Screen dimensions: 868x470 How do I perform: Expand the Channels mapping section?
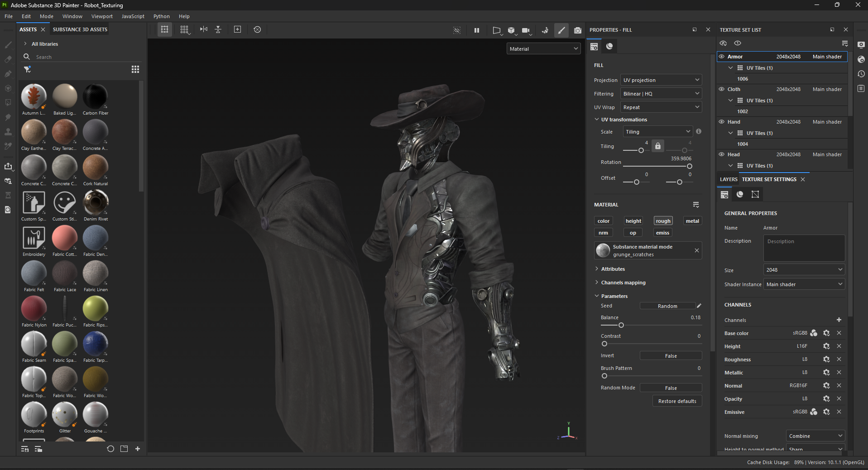pos(623,283)
